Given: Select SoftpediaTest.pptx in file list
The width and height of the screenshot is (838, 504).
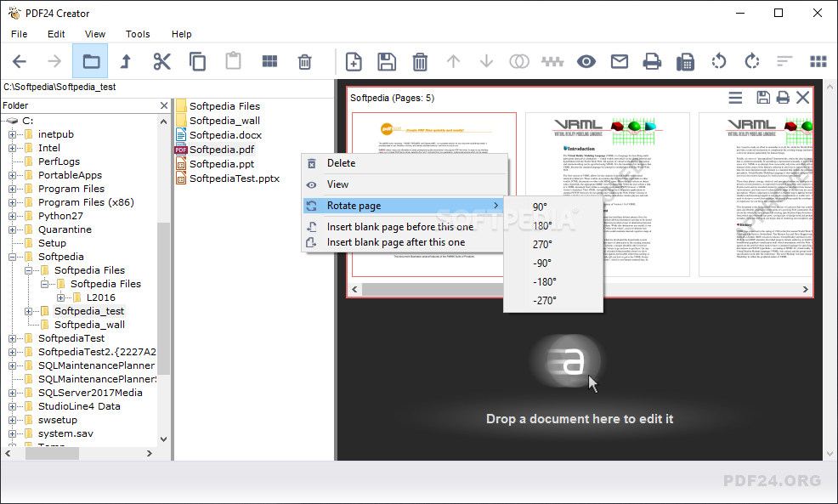Looking at the screenshot, I should pyautogui.click(x=234, y=178).
